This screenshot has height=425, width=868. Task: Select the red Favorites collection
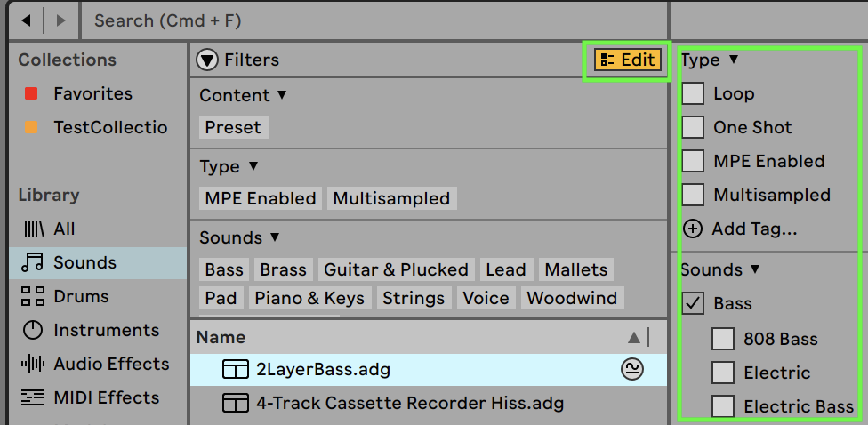tap(92, 93)
